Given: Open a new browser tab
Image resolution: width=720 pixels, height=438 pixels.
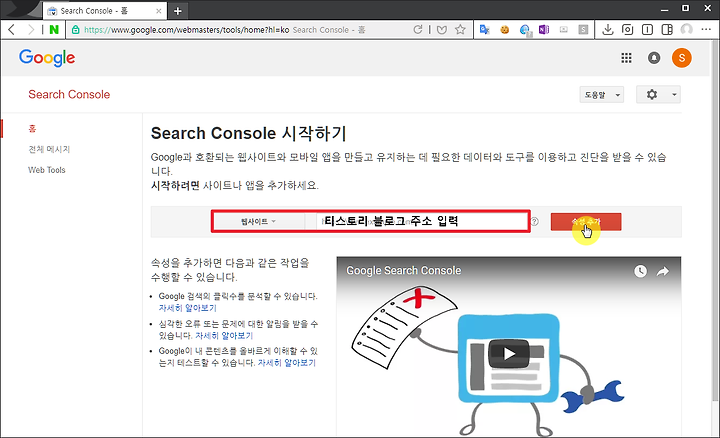Looking at the screenshot, I should click(178, 11).
